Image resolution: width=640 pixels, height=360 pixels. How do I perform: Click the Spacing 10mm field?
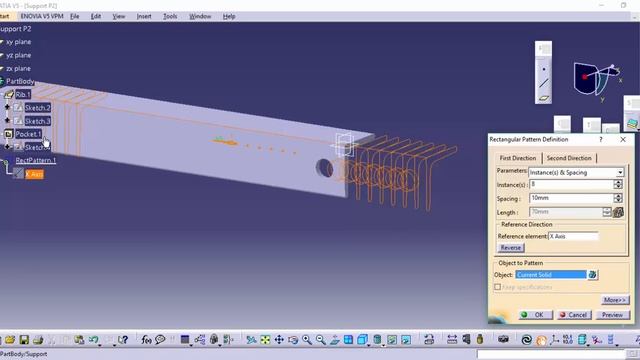571,198
